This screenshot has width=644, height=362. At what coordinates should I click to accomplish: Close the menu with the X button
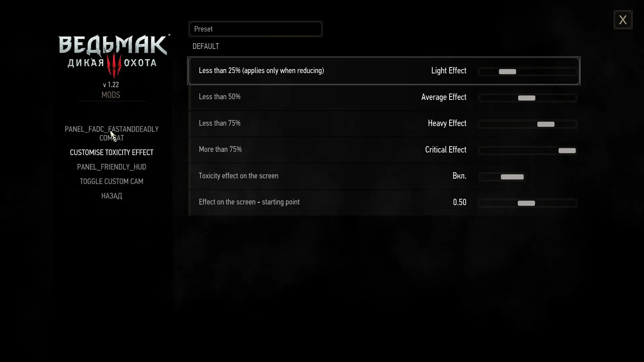[x=623, y=20]
